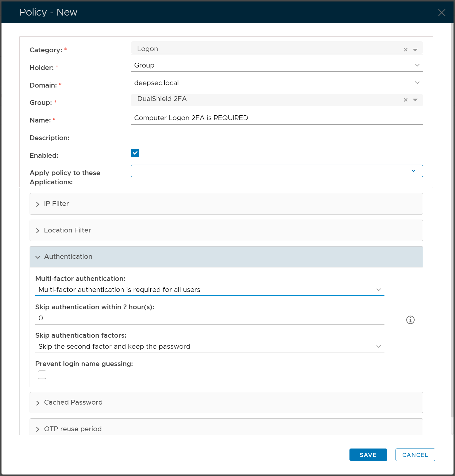This screenshot has height=476, width=455.
Task: Enable Prevent login name guessing
Action: [x=42, y=375]
